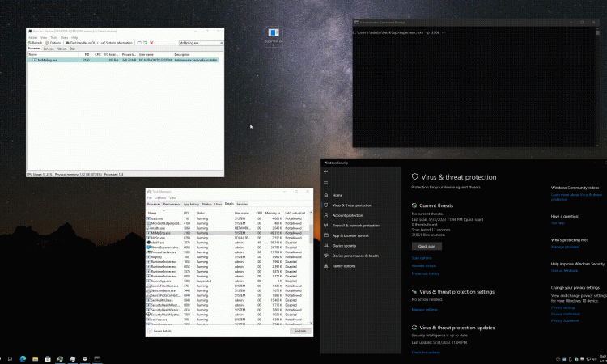Switch to Services tab in Task Manager
607x364 pixels.
[242, 204]
